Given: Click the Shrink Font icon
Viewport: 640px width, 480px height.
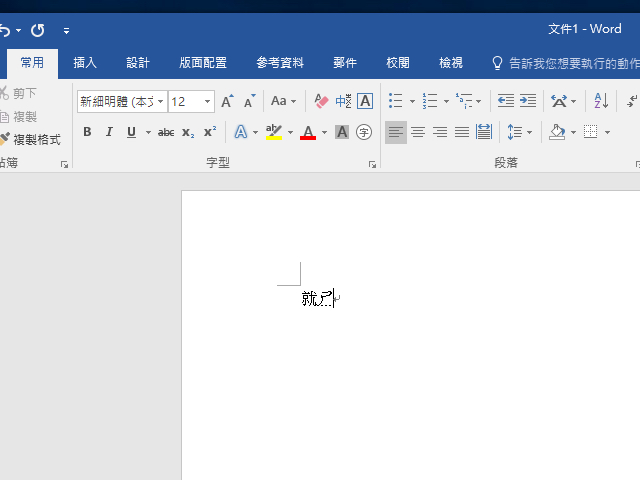Looking at the screenshot, I should pyautogui.click(x=250, y=101).
